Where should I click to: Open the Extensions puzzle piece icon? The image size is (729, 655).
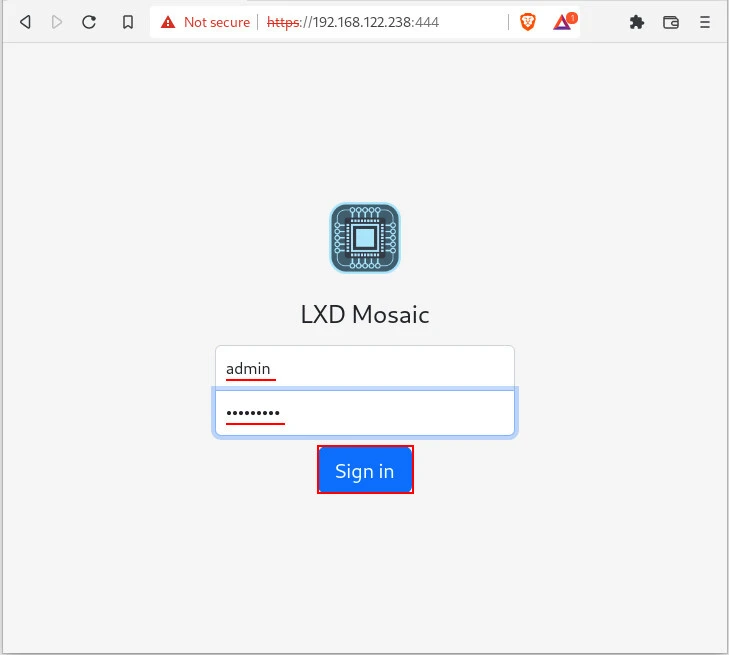(x=636, y=22)
